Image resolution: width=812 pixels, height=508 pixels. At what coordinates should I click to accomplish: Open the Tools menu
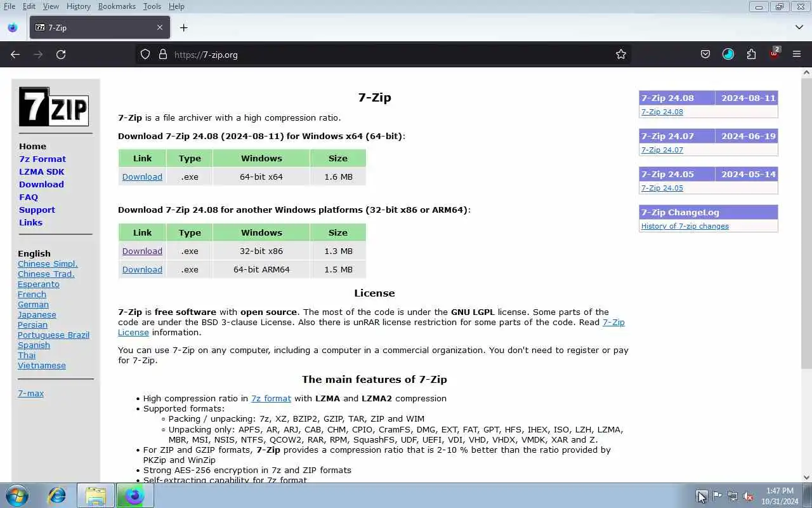(152, 6)
